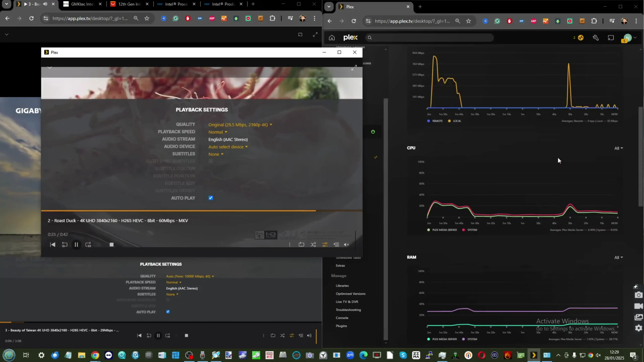The width and height of the screenshot is (644, 362).
Task: Open Audio Device Auto select device dropdown
Action: (228, 147)
